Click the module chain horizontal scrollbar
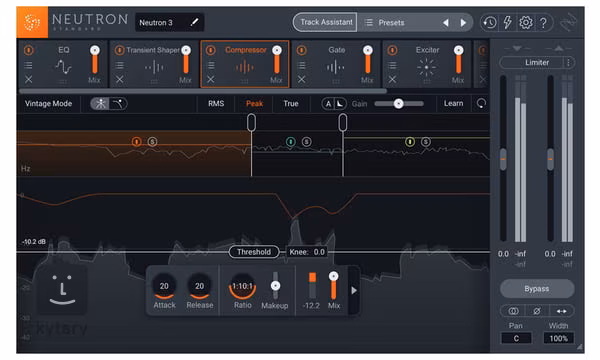 point(203,91)
